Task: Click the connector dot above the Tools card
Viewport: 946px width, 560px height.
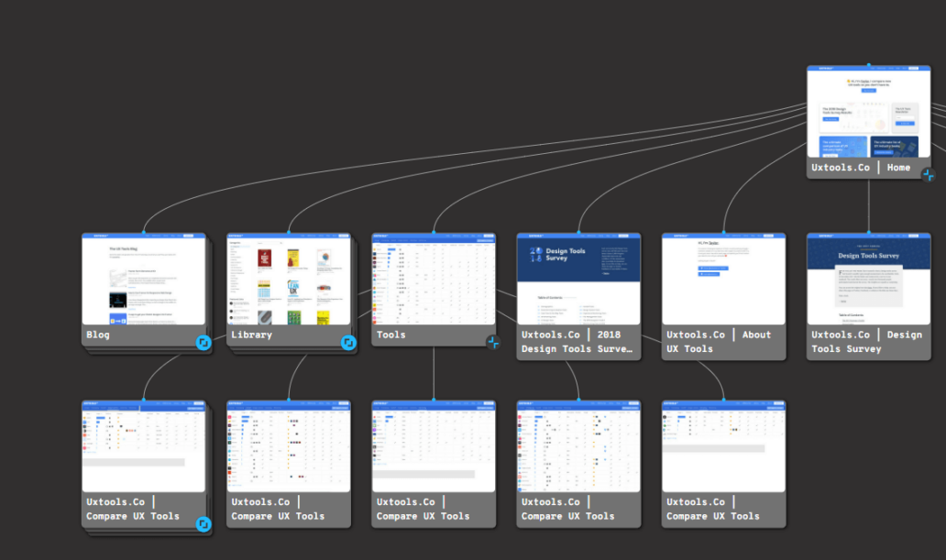Action: (x=433, y=230)
